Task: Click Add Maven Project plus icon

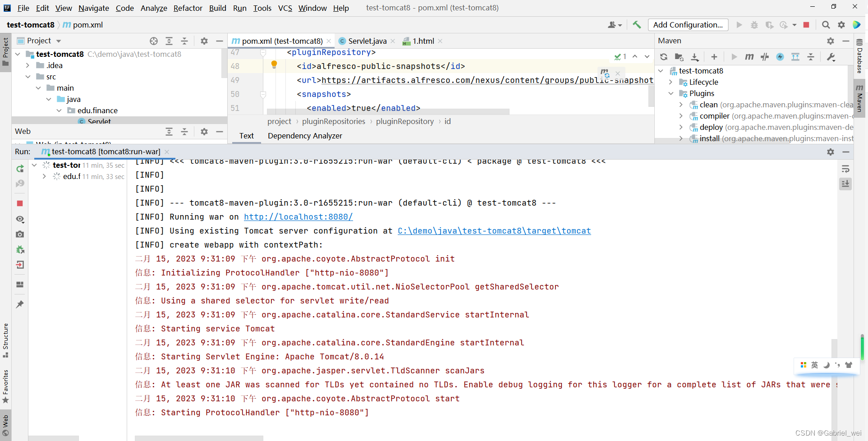Action: (x=714, y=57)
